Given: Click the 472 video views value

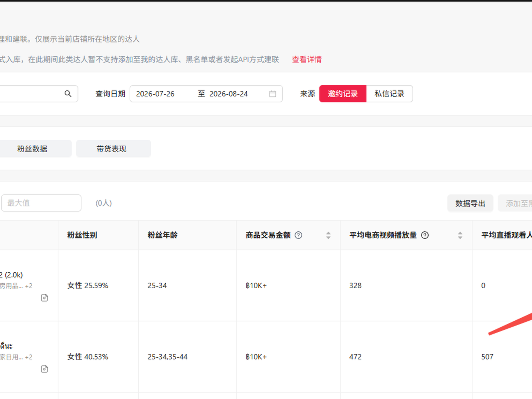Looking at the screenshot, I should pyautogui.click(x=355, y=357).
